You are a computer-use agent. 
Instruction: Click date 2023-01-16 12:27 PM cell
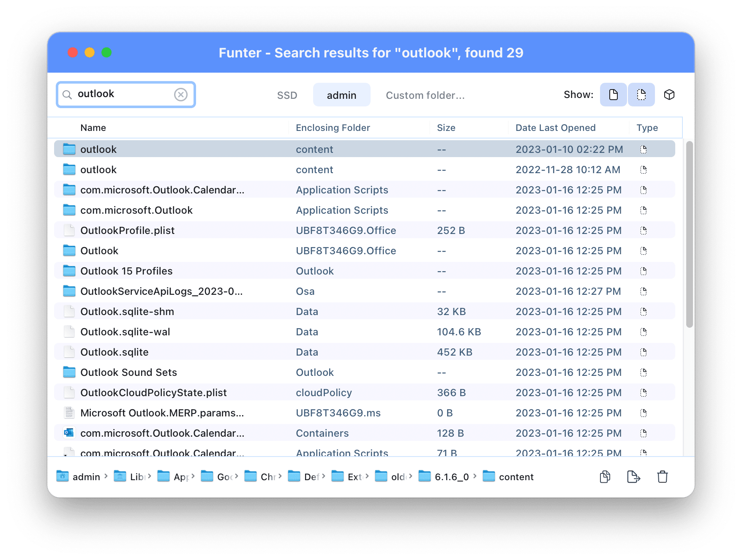click(x=568, y=291)
